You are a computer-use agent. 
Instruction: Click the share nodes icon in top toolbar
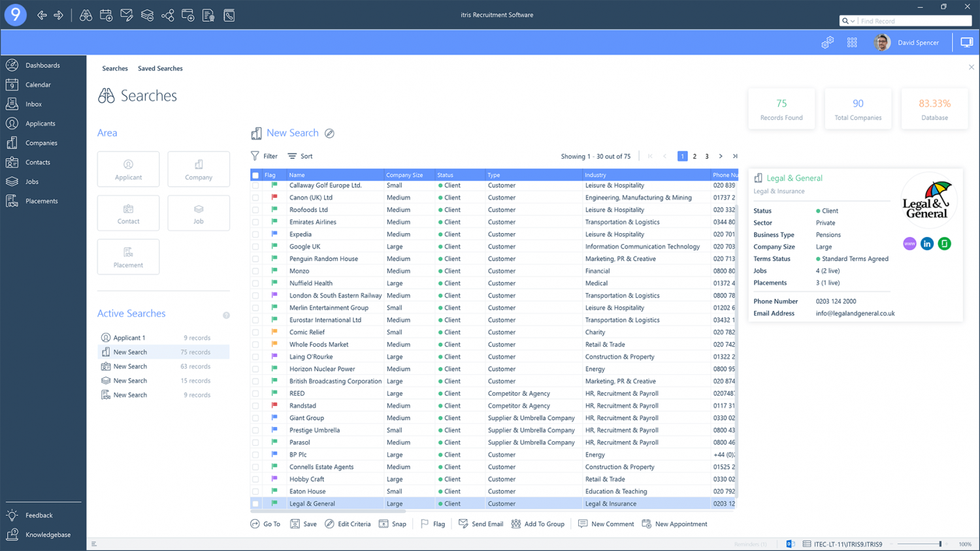click(x=168, y=15)
